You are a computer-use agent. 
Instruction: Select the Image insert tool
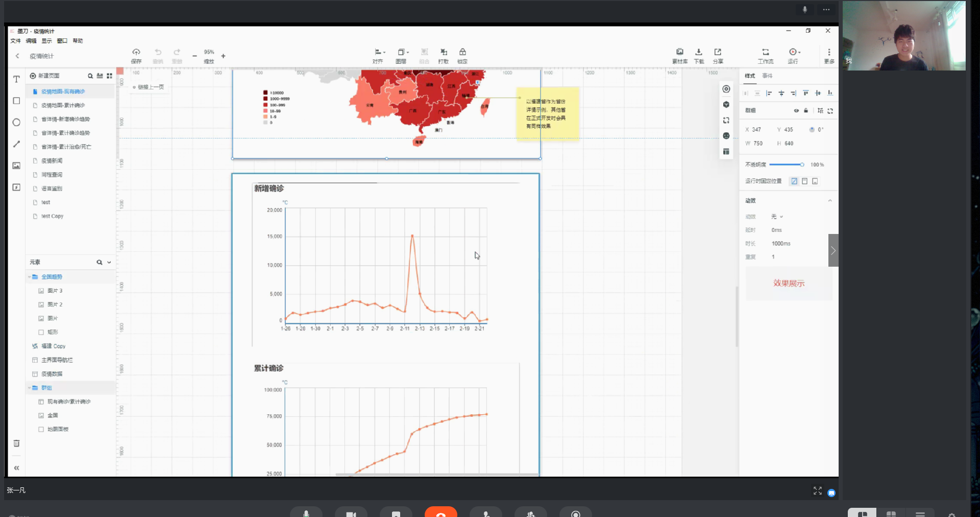pos(16,166)
